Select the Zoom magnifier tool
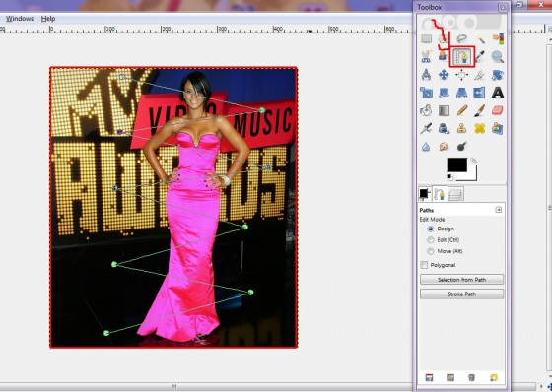This screenshot has height=392, width=552. coord(498,57)
